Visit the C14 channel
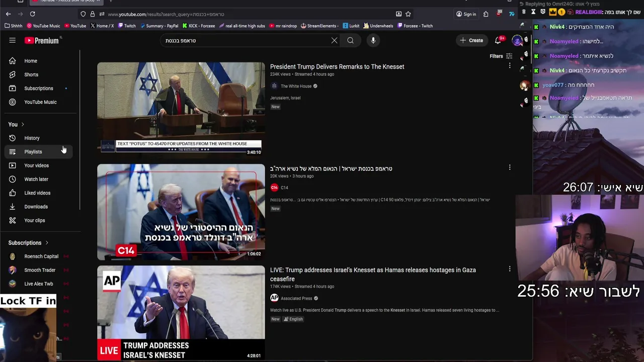Viewport: 644px width, 362px height. [x=284, y=188]
